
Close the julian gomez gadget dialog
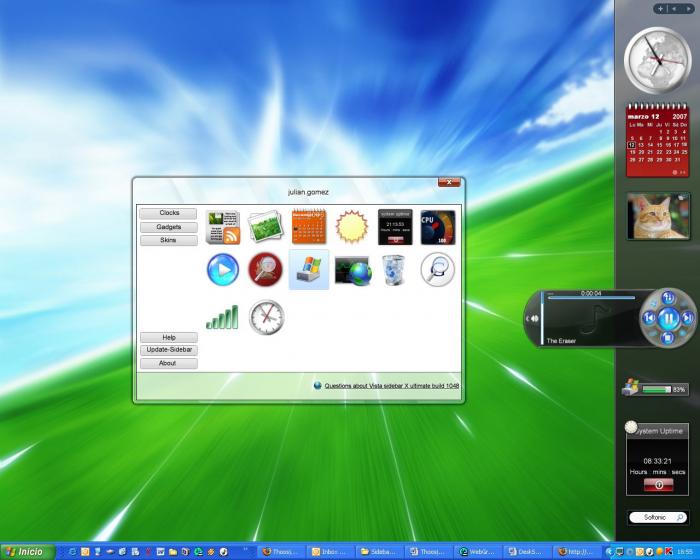click(x=449, y=182)
